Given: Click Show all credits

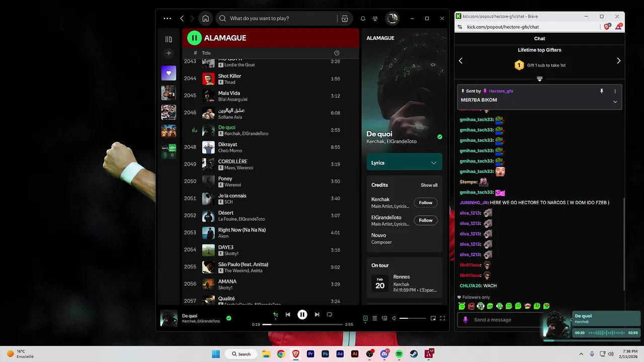Looking at the screenshot, I should pyautogui.click(x=429, y=185).
